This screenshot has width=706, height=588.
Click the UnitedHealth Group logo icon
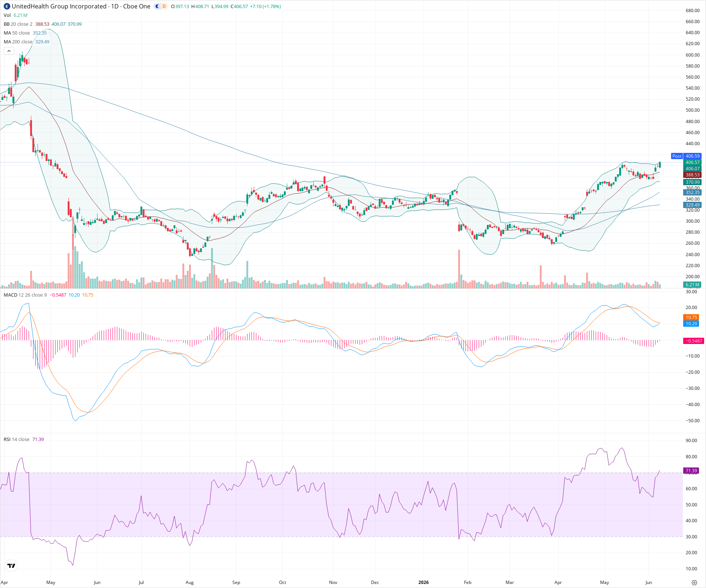[x=7, y=6]
